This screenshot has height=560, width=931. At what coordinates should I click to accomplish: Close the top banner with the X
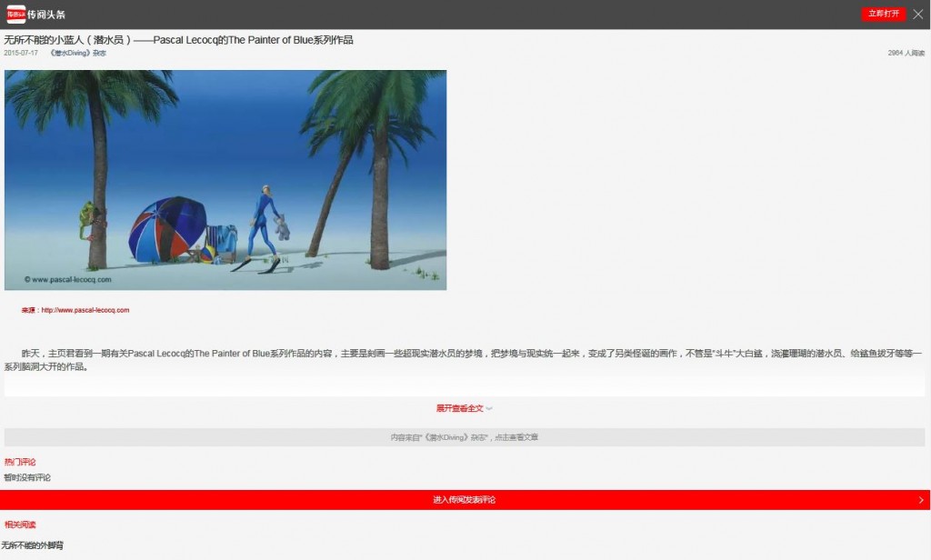[x=918, y=15]
